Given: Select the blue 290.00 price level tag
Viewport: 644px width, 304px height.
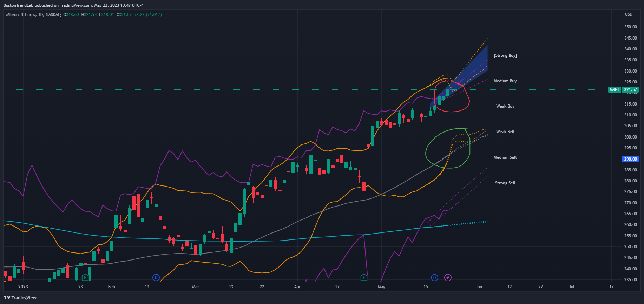Looking at the screenshot, I should pyautogui.click(x=630, y=159).
